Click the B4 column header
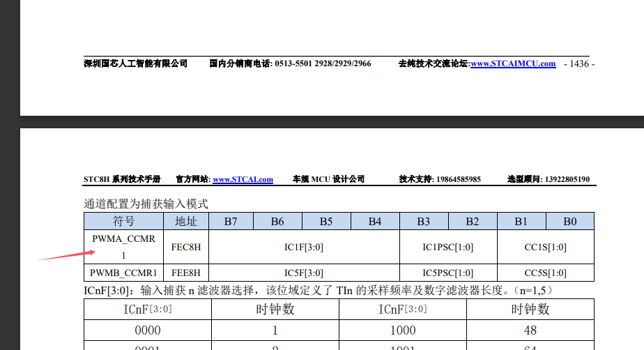The height and width of the screenshot is (350, 644). click(x=375, y=222)
